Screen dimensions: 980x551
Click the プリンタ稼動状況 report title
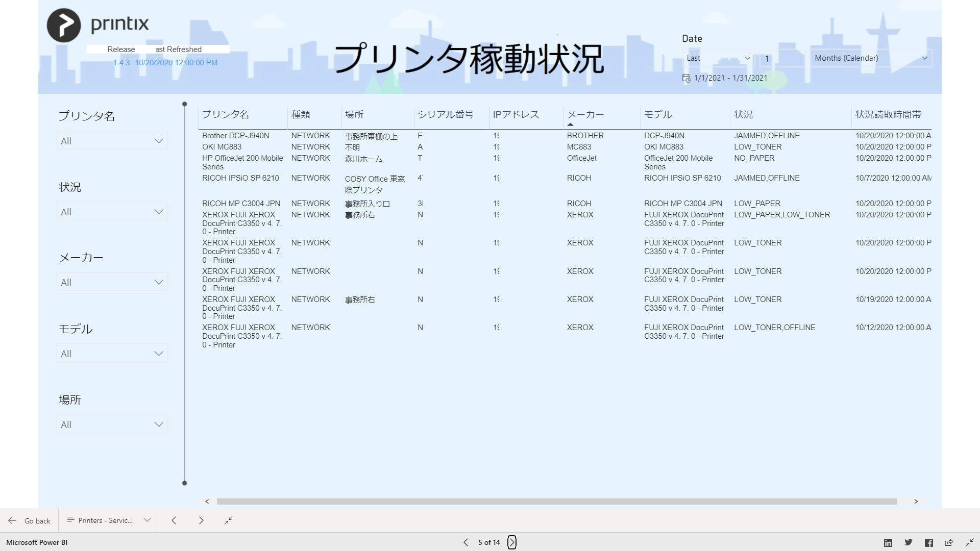(x=469, y=58)
